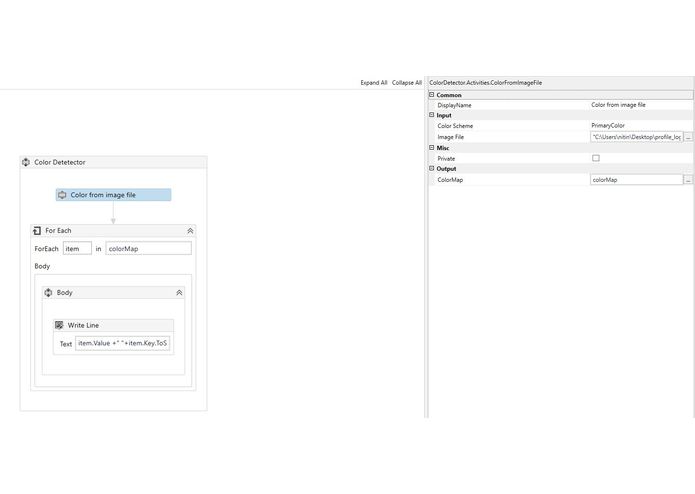Click the ColorMap output field
This screenshot has width=695, height=494.
pos(636,180)
